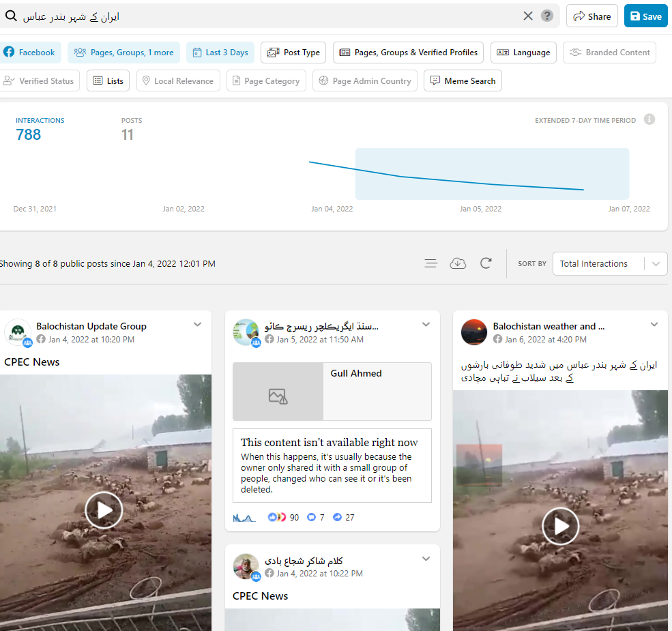Open the agriculture research group avatar
The image size is (672, 631).
pos(246,332)
